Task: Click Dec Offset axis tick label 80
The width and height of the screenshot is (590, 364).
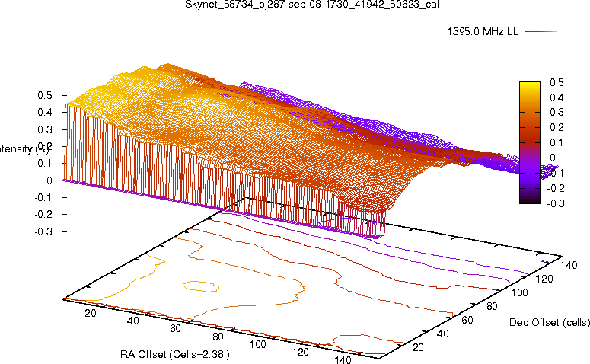Action: [x=492, y=306]
